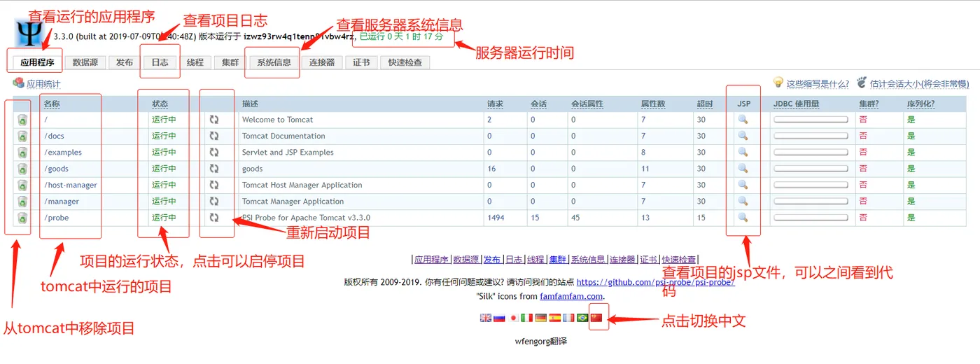
Task: Inspect JSP files for Tomcat Host Manager Application
Action: pyautogui.click(x=743, y=185)
